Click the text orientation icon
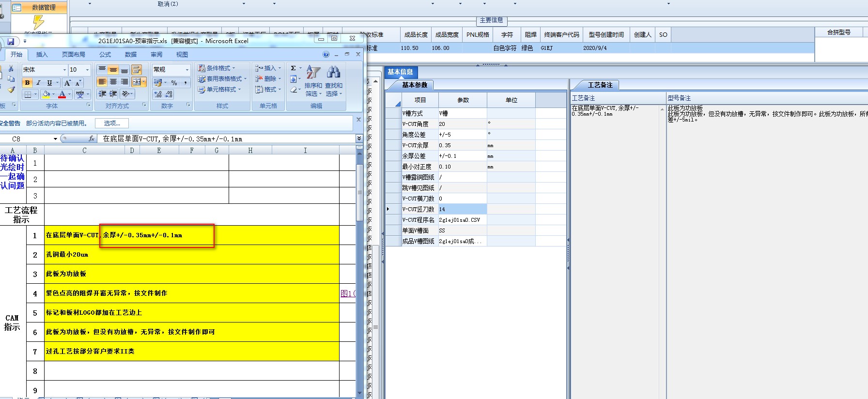The height and width of the screenshot is (399, 868). (126, 94)
